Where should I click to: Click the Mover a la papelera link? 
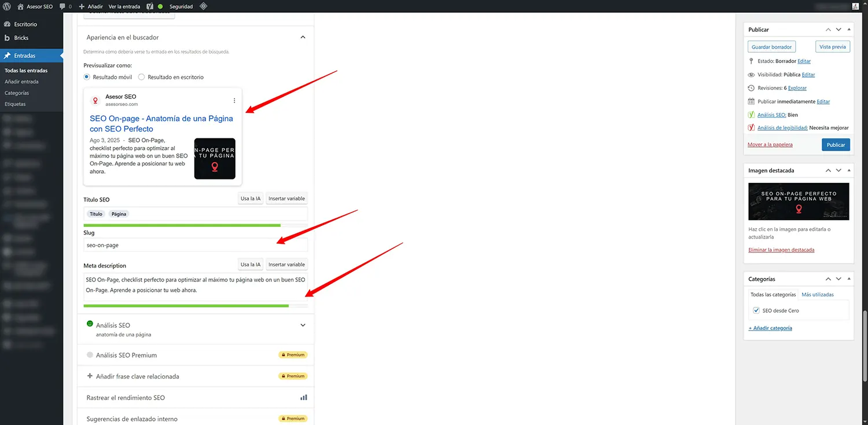point(770,145)
